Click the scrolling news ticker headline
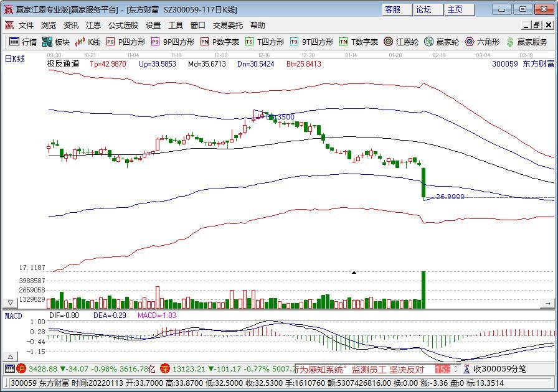Screen dimensions: 558x392 coord(361,369)
